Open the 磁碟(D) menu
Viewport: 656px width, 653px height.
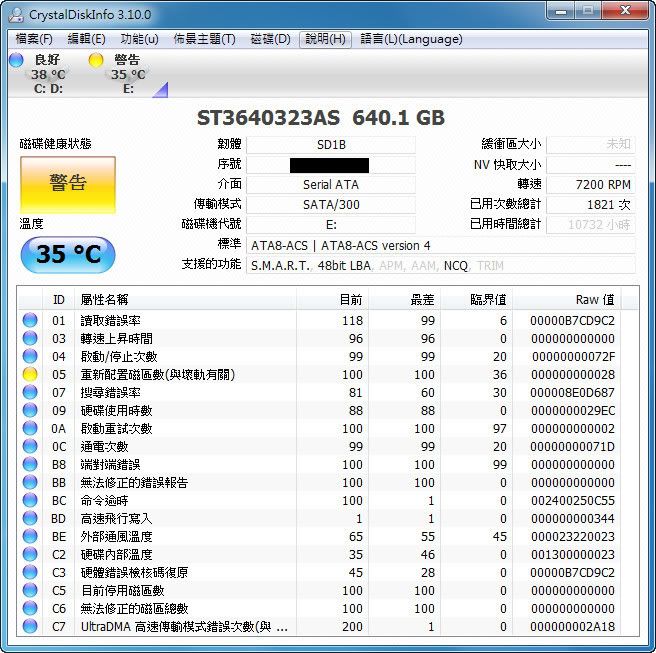click(x=270, y=39)
